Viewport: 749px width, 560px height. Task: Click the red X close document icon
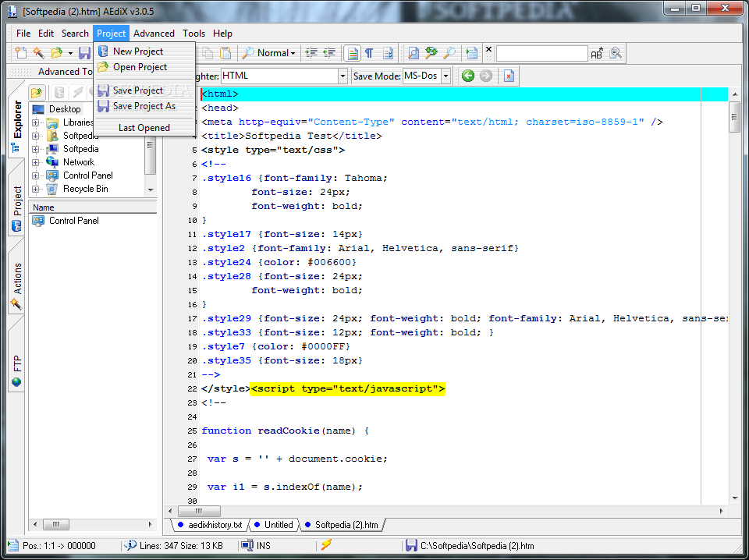[x=509, y=76]
